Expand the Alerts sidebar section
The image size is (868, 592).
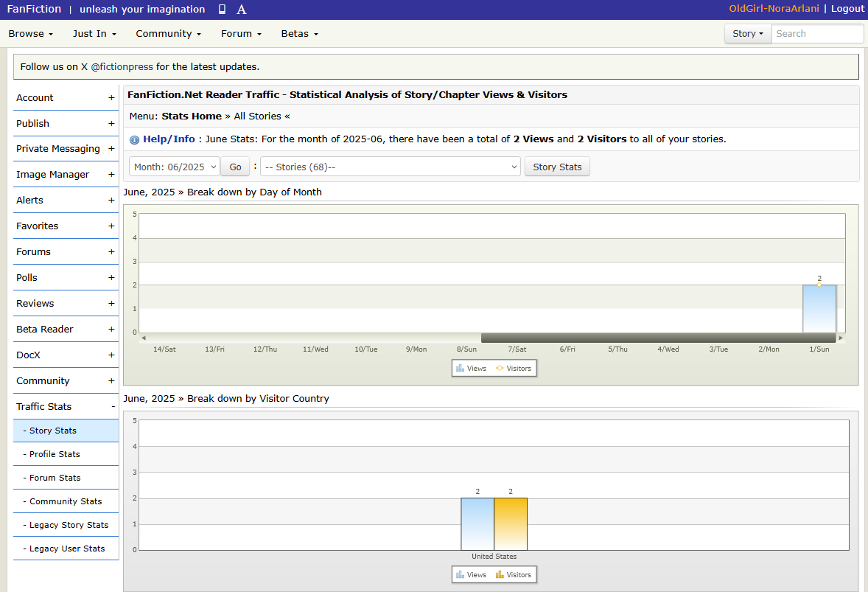point(66,200)
